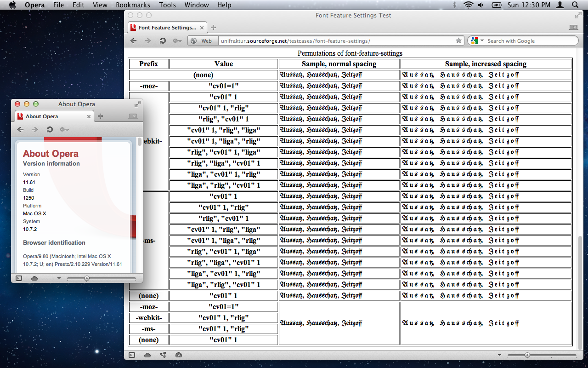The height and width of the screenshot is (368, 588).
Task: Go back in the Font Feature Settings window
Action: click(134, 40)
